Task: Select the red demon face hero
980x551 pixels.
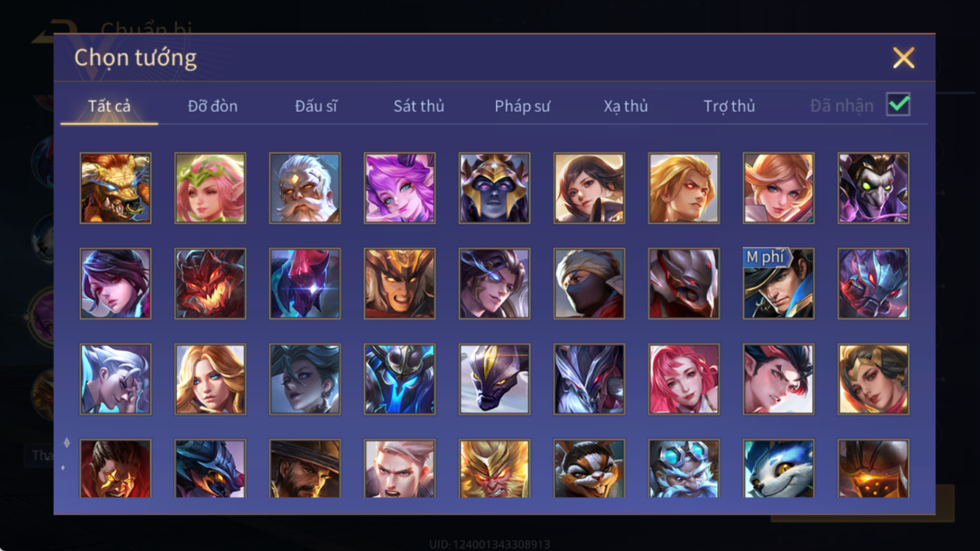Action: pyautogui.click(x=210, y=284)
